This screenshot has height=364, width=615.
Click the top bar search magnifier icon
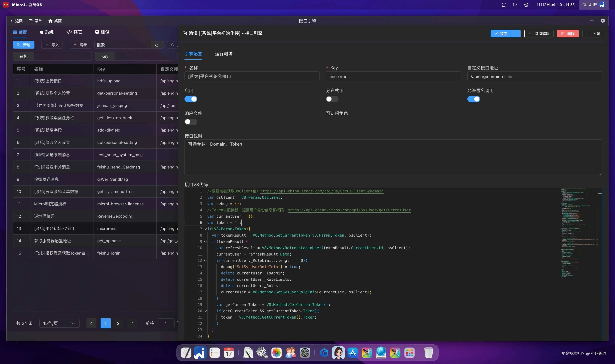point(515,5)
